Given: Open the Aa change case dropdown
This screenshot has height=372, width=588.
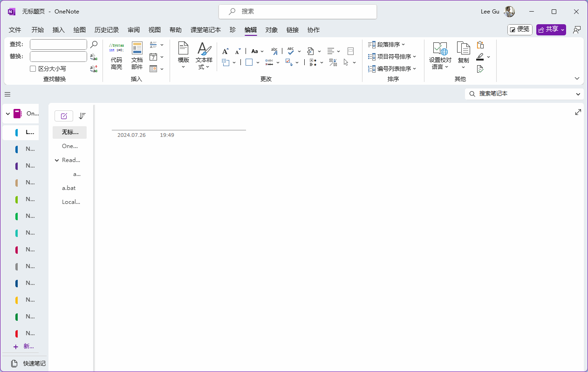Looking at the screenshot, I should pyautogui.click(x=257, y=51).
